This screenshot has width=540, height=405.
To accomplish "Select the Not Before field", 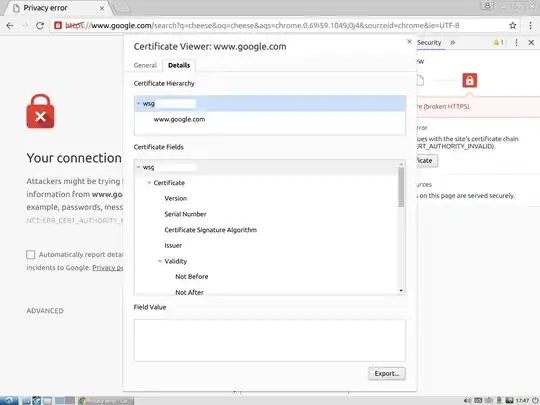I will [191, 277].
